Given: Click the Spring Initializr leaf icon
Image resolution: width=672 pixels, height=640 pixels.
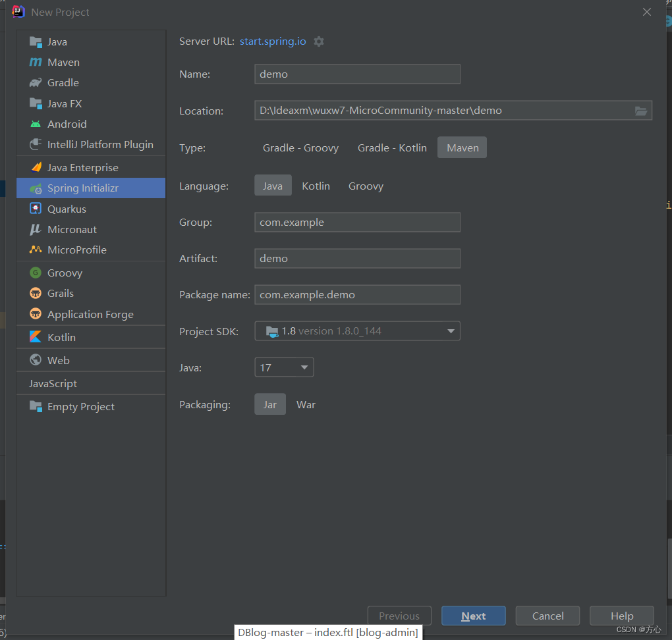Looking at the screenshot, I should point(36,188).
